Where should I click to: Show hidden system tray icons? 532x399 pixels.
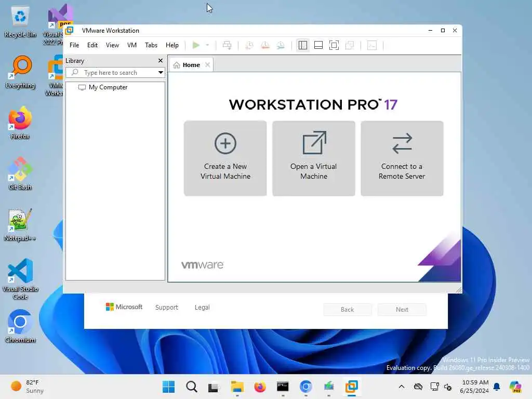pyautogui.click(x=402, y=387)
